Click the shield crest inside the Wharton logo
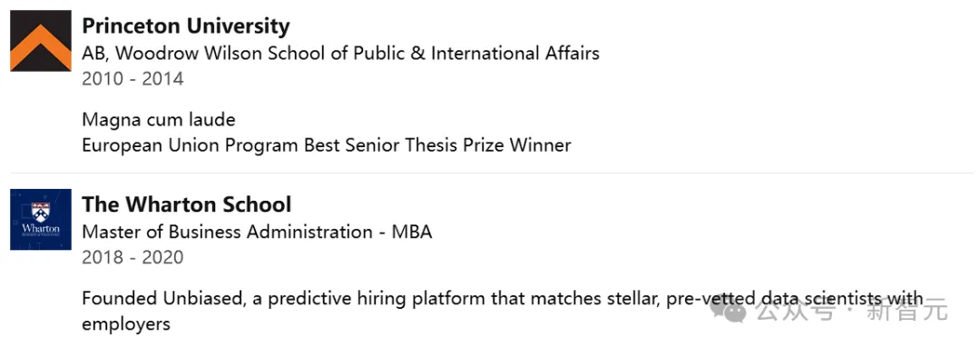This screenshot has width=980, height=348. (41, 211)
